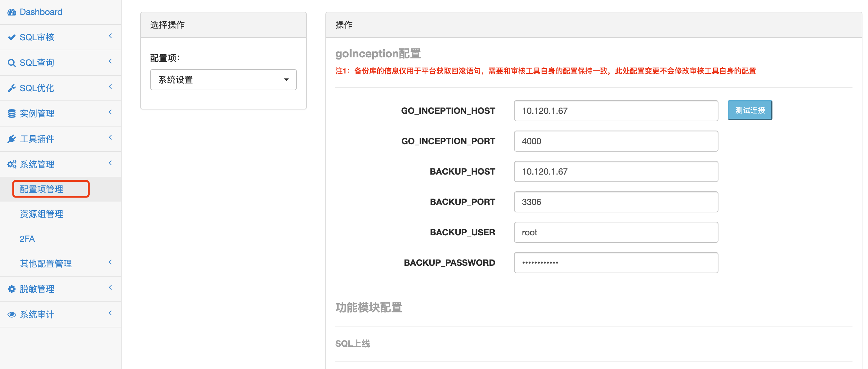
Task: Click the 系统管理 gears icon
Action: 11,165
